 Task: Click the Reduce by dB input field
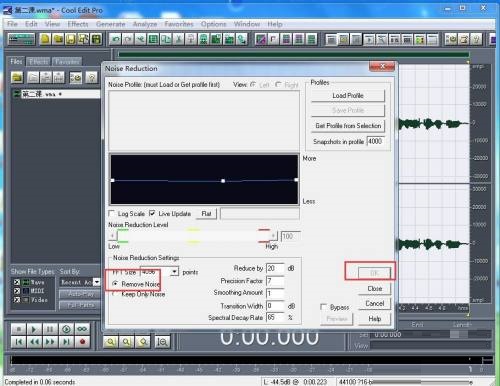275,268
